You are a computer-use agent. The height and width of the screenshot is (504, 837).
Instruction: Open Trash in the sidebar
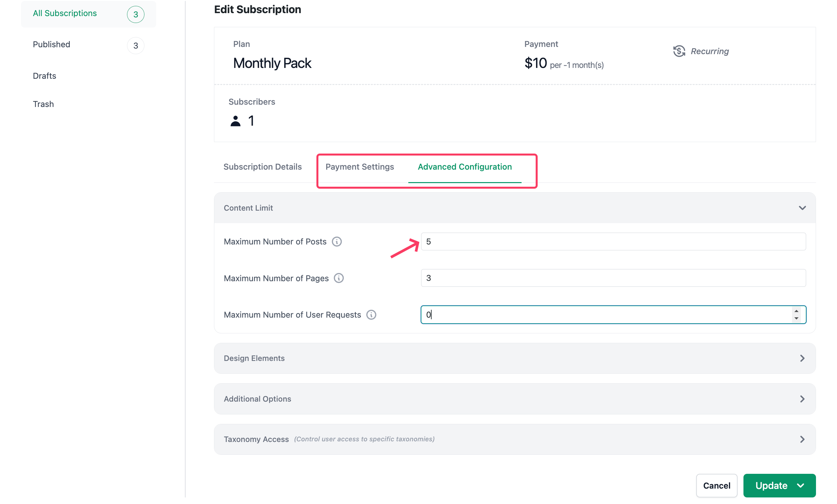pyautogui.click(x=43, y=104)
